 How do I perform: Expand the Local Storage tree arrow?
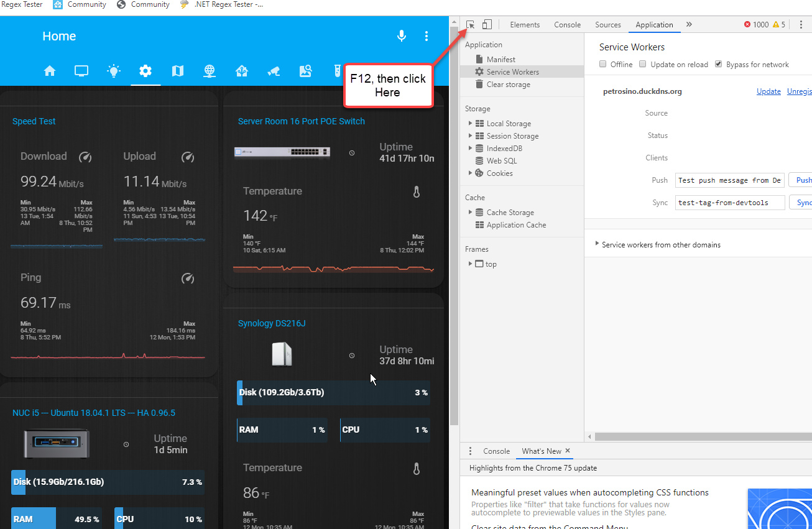click(x=471, y=124)
